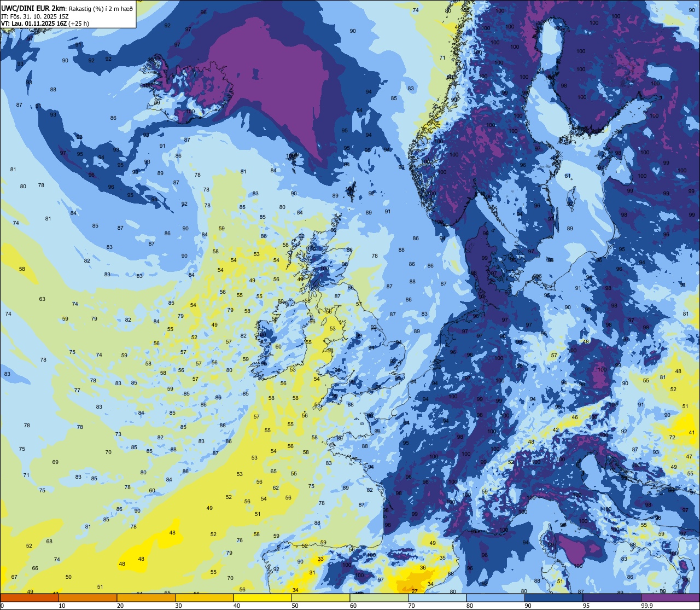Click the purple legend segment above 99.9
This screenshot has height=610, width=700.
pyautogui.click(x=670, y=598)
